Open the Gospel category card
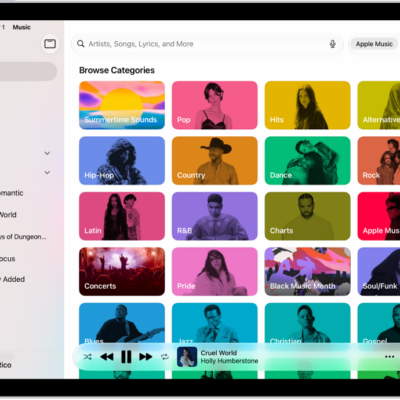 379,323
